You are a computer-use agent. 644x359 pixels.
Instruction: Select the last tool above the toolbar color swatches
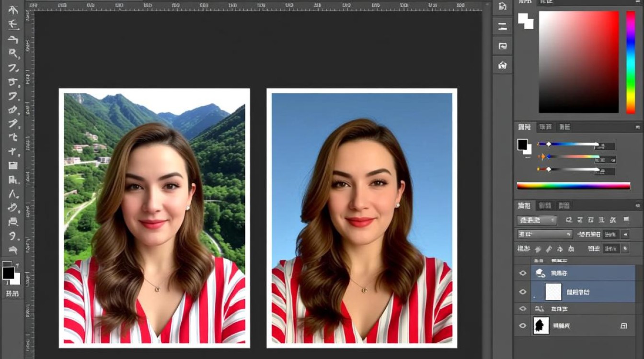click(x=13, y=250)
